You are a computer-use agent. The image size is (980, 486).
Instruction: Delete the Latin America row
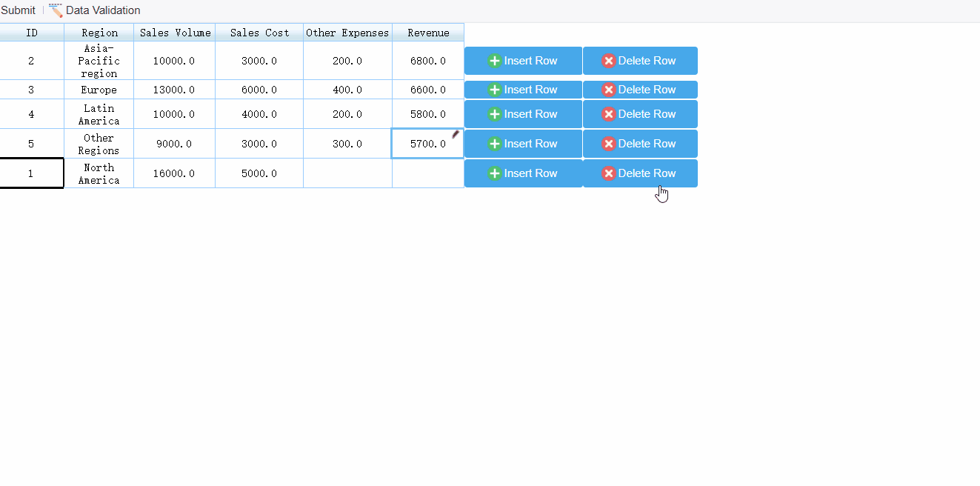click(640, 114)
